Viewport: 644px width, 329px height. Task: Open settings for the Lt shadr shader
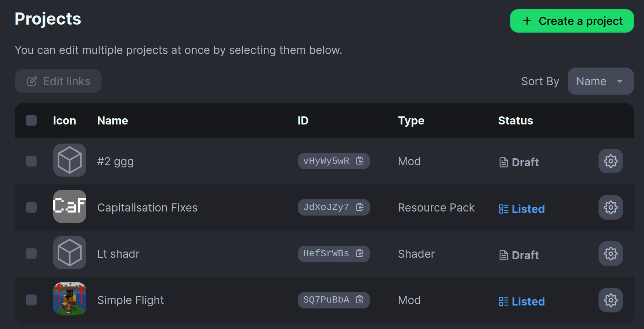[x=610, y=253]
